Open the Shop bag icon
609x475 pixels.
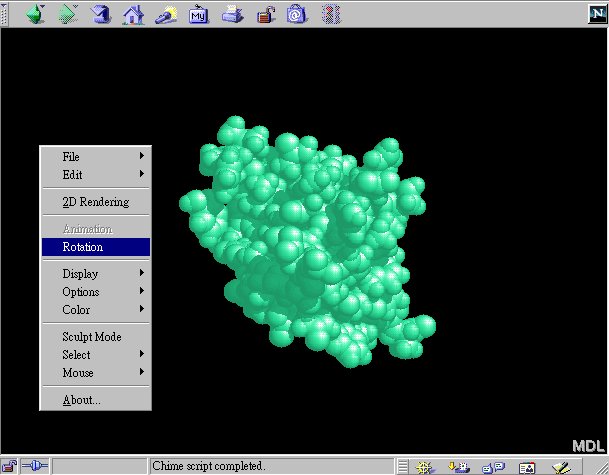click(296, 15)
